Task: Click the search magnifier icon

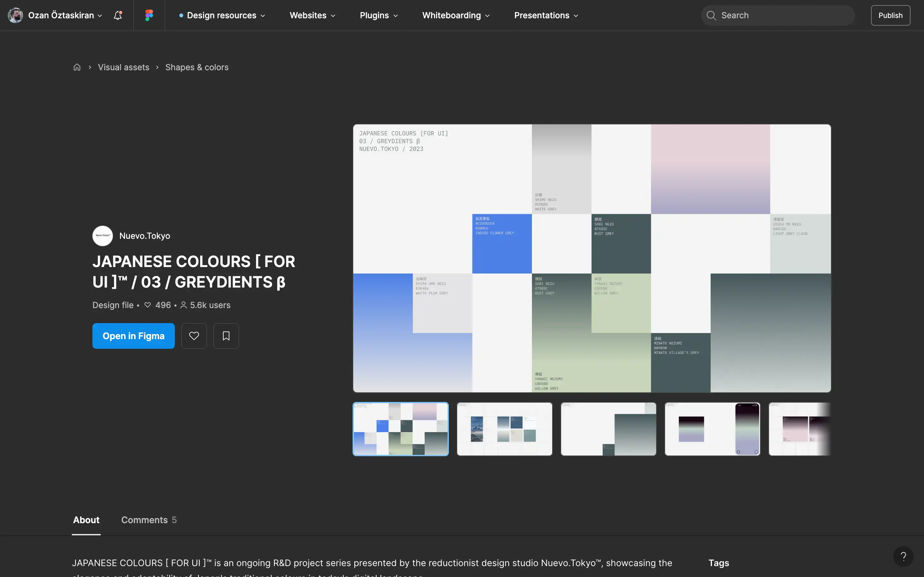Action: (711, 15)
